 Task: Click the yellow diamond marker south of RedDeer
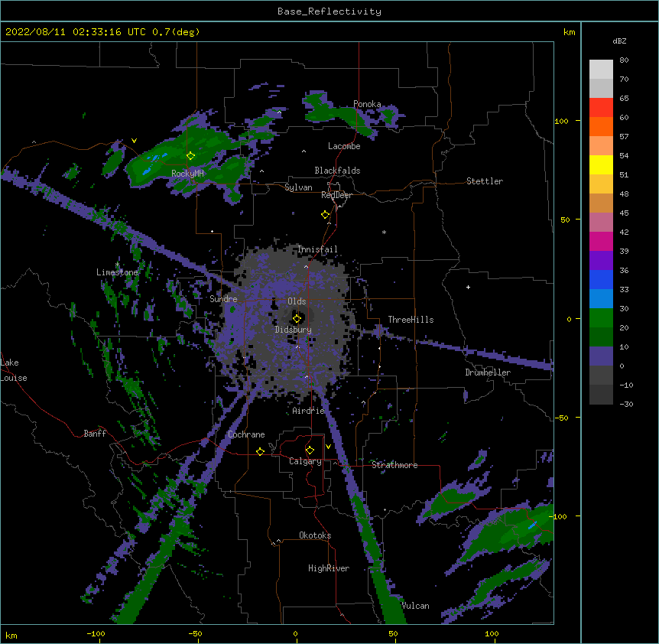(326, 215)
